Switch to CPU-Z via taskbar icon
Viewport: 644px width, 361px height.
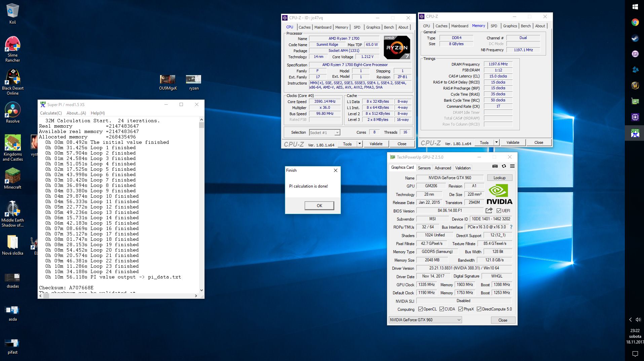pos(635,117)
